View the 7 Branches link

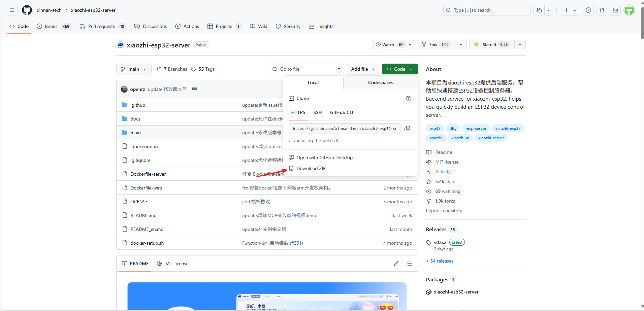pyautogui.click(x=172, y=69)
